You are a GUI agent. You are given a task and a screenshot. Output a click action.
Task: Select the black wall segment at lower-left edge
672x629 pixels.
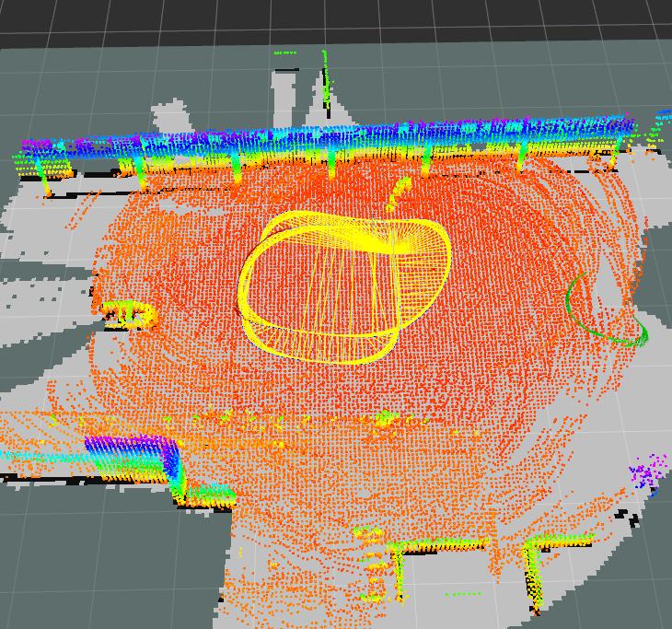pyautogui.click(x=20, y=479)
